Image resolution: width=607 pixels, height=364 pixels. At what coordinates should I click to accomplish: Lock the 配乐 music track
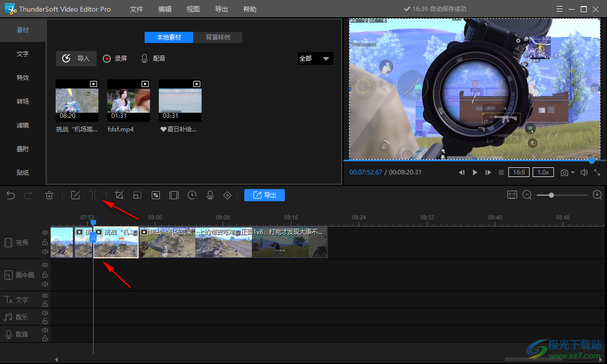[x=45, y=321]
